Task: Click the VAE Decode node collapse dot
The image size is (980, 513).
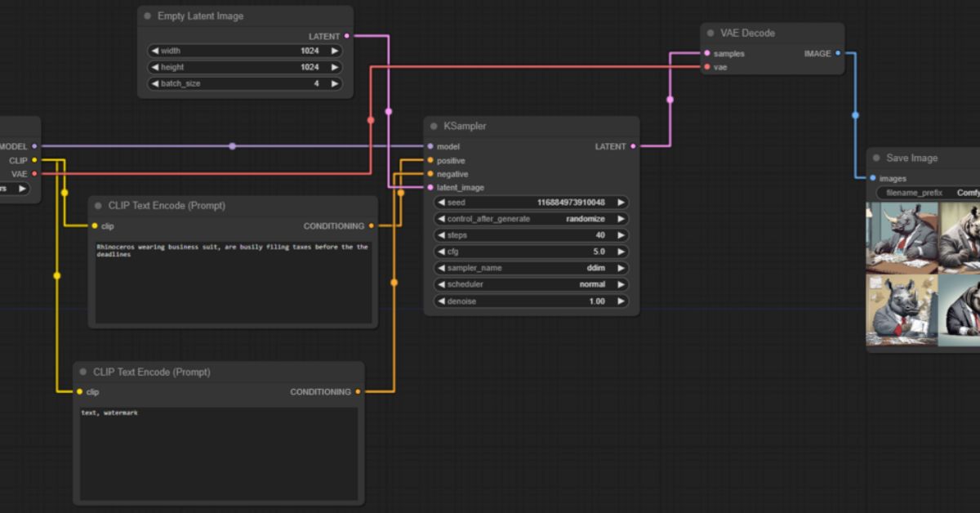Action: coord(710,33)
